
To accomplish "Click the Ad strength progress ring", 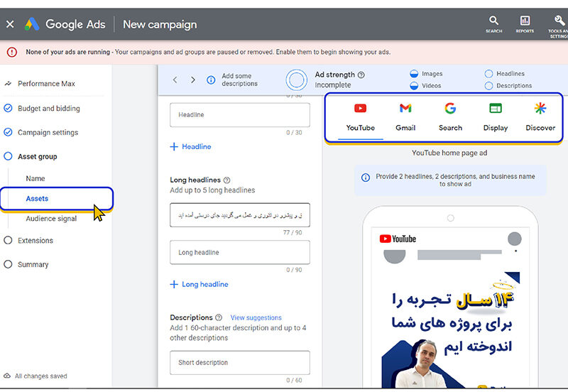I will pos(296,80).
